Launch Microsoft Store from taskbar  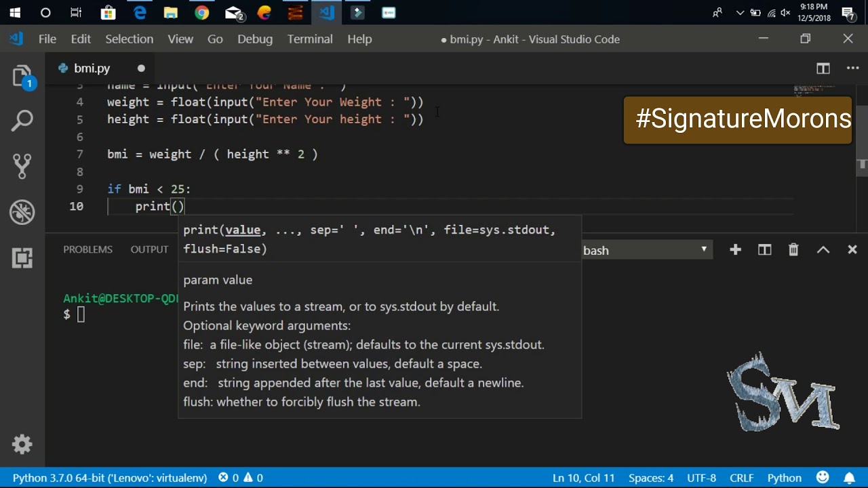pos(108,13)
